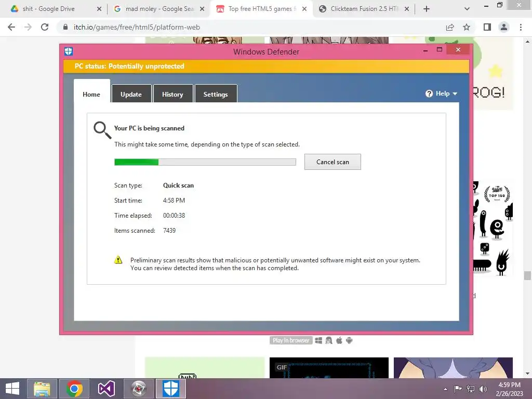The width and height of the screenshot is (532, 399).
Task: Open the Windows Start button
Action: click(12, 389)
